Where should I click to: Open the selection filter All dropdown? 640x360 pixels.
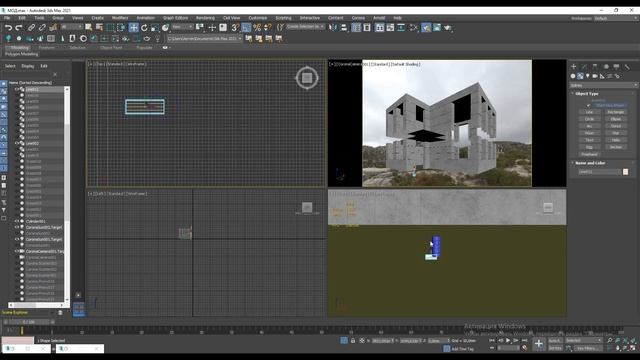click(72, 27)
